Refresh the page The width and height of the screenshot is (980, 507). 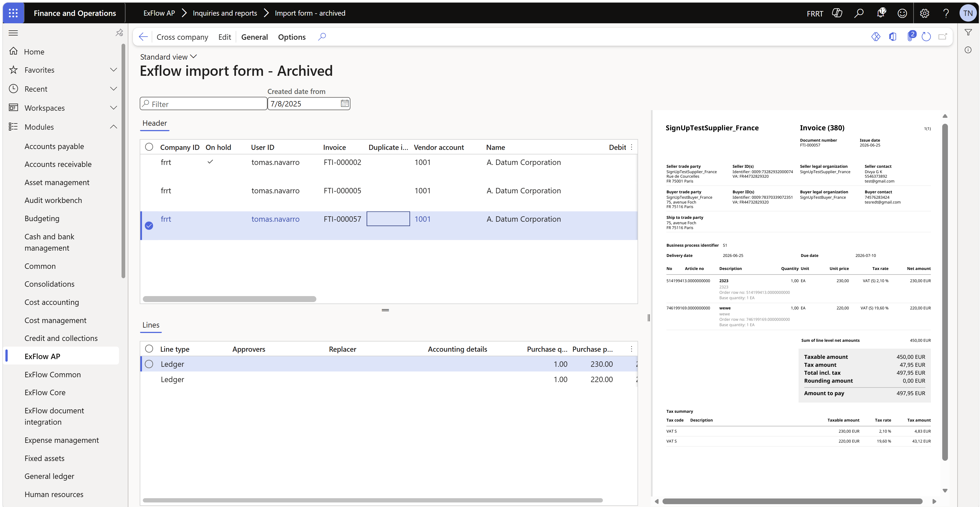926,37
